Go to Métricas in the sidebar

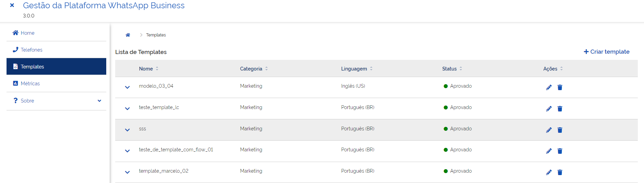pos(30,84)
